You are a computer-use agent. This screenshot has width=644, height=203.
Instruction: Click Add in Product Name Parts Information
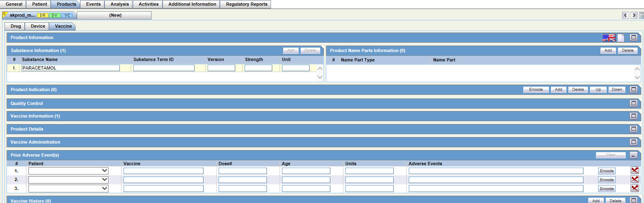click(608, 50)
